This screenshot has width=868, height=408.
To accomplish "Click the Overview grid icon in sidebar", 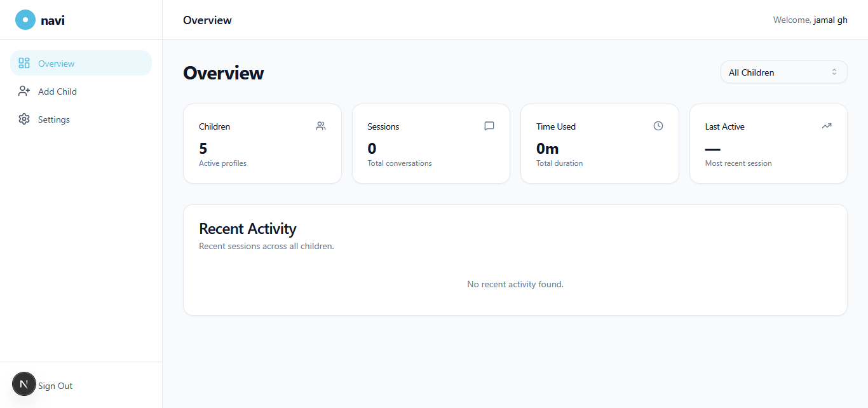I will [24, 63].
